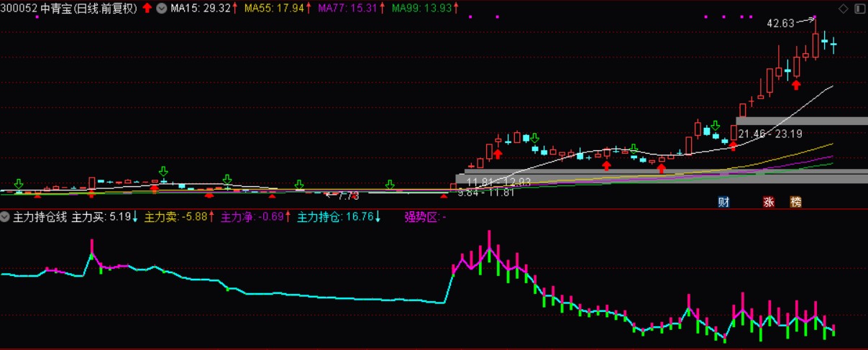Click the 主力净: -0.69 value
Screen dimensions: 868x350
tap(252, 216)
